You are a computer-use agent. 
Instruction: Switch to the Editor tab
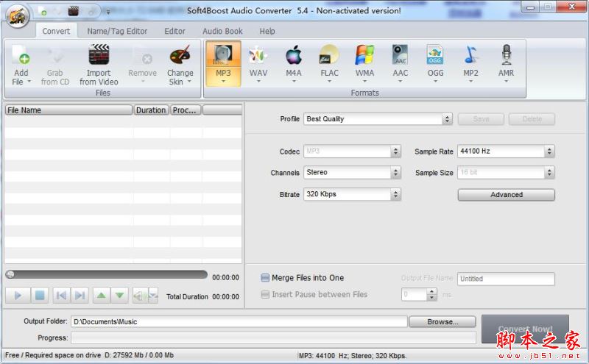pos(174,31)
